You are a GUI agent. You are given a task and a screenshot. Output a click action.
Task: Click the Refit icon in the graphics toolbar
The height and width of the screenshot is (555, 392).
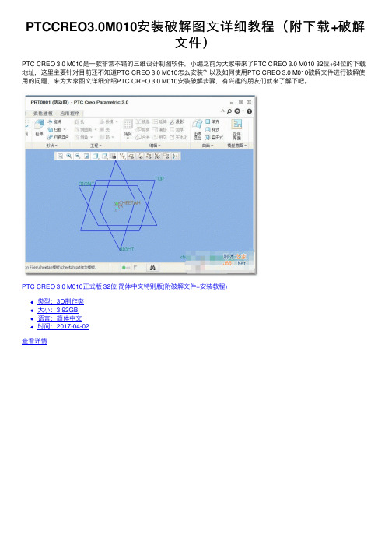point(61,156)
